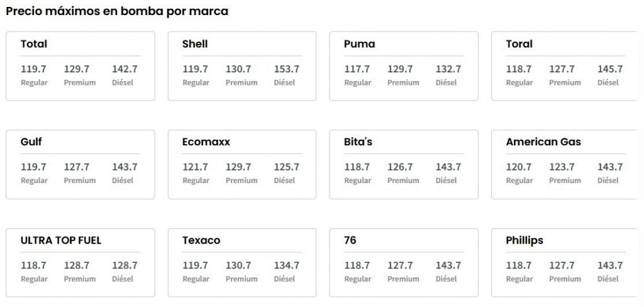Select the Texaco brand title
This screenshot has height=307, width=644.
click(201, 240)
